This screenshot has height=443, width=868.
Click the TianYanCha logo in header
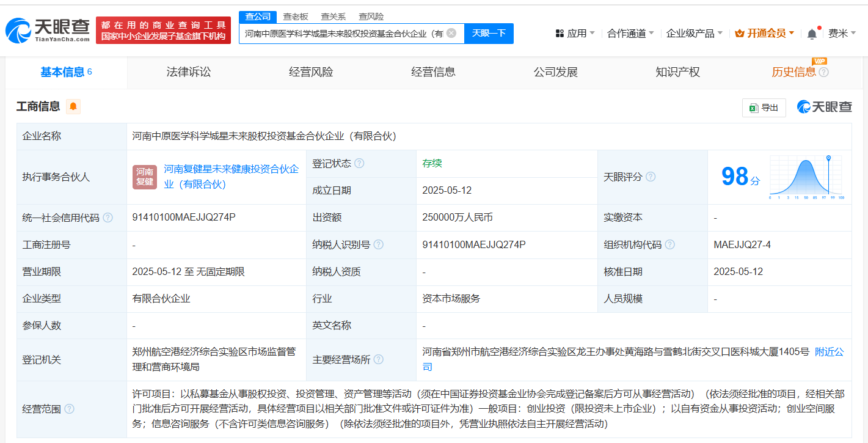pos(48,31)
